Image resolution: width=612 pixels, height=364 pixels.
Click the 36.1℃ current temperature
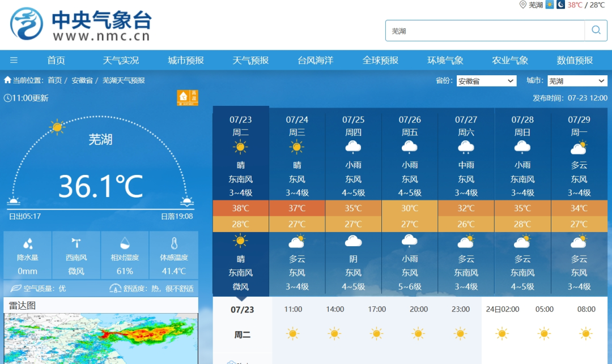(x=101, y=186)
